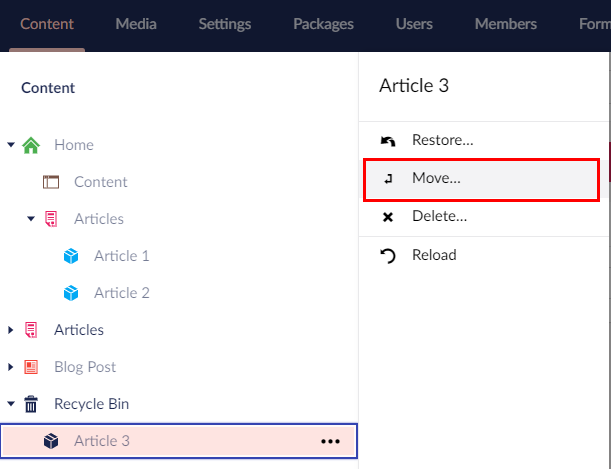
Task: Open Article 1 in the tree
Action: tap(122, 256)
